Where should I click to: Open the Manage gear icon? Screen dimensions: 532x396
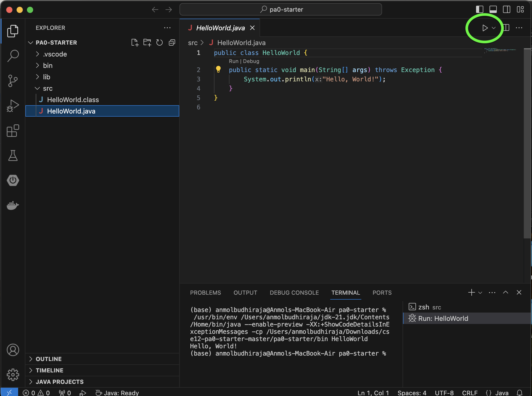point(13,375)
